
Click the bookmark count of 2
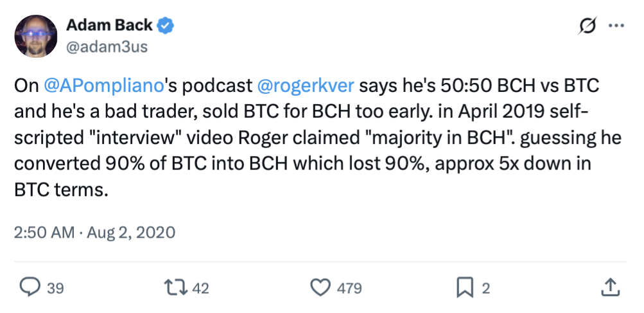tap(486, 288)
